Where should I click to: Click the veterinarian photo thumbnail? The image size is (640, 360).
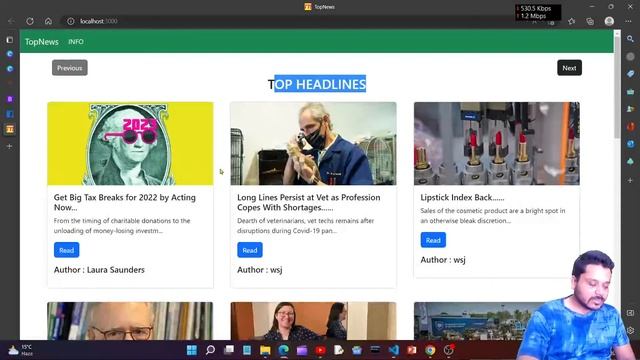pyautogui.click(x=313, y=144)
